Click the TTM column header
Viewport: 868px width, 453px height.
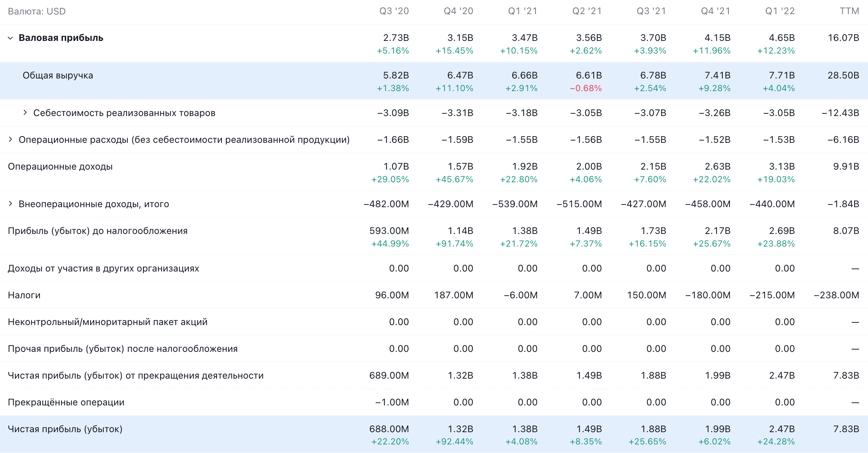(849, 11)
